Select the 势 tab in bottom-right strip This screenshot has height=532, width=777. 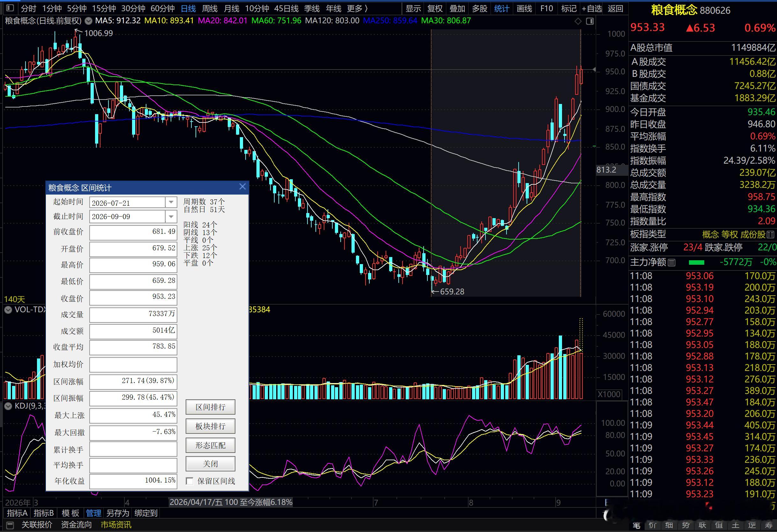tap(685, 526)
